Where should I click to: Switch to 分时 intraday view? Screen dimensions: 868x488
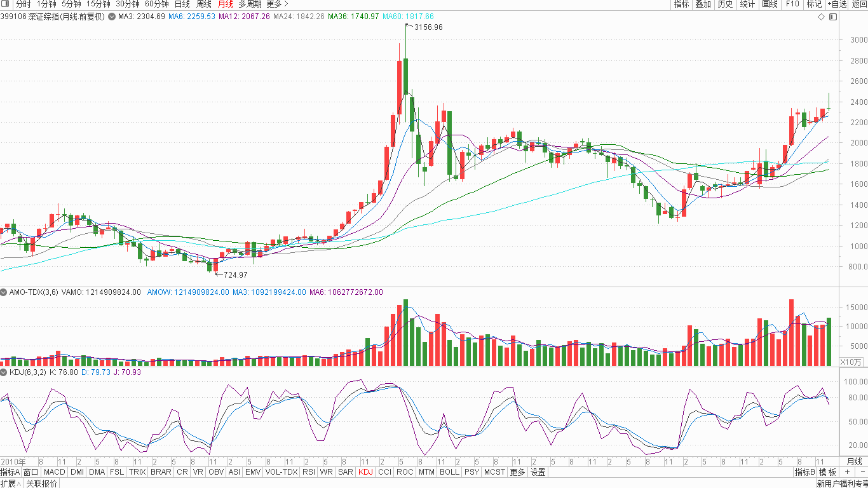[23, 4]
